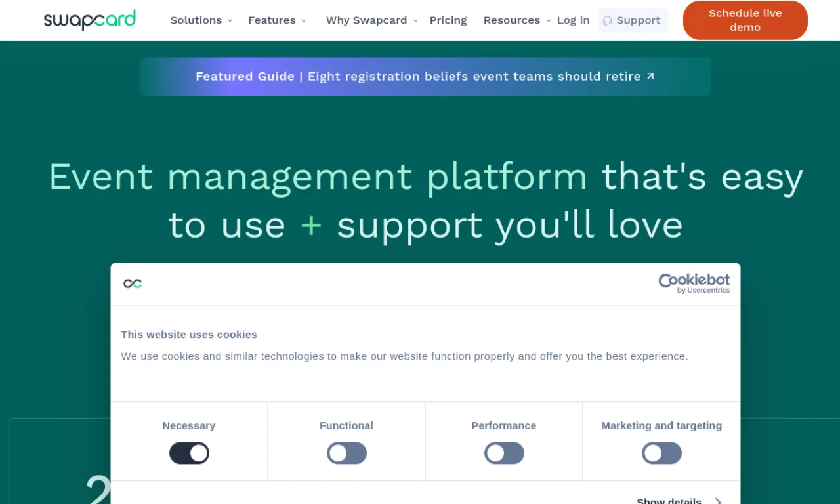Open the Featured Guide registration beliefs link
The height and width of the screenshot is (504, 840).
click(x=425, y=76)
